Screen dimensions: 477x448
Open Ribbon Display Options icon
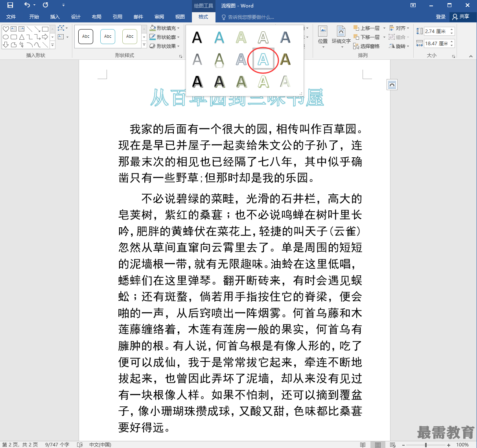(413, 5)
